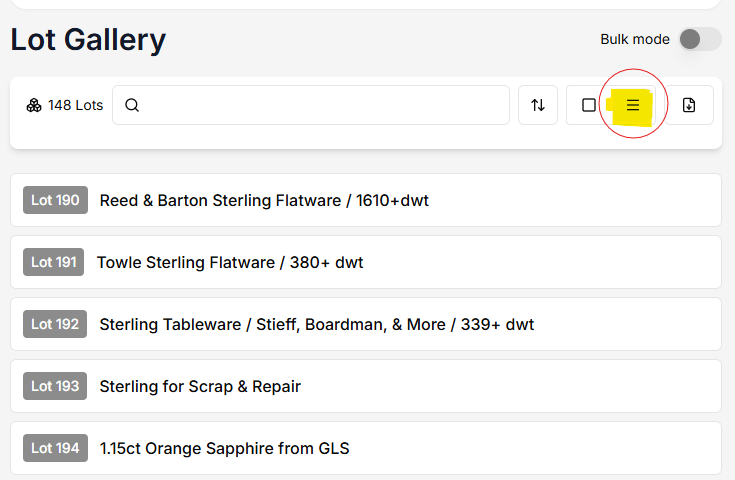The width and height of the screenshot is (735, 480).
Task: Select Sterling Tableware Stieff, Boardman lot
Action: [316, 324]
